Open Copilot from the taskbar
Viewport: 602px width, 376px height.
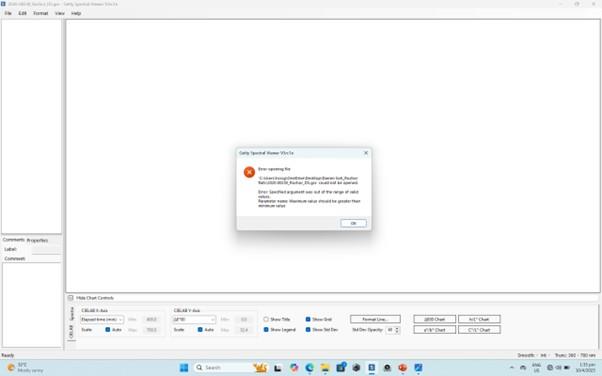[x=294, y=368]
